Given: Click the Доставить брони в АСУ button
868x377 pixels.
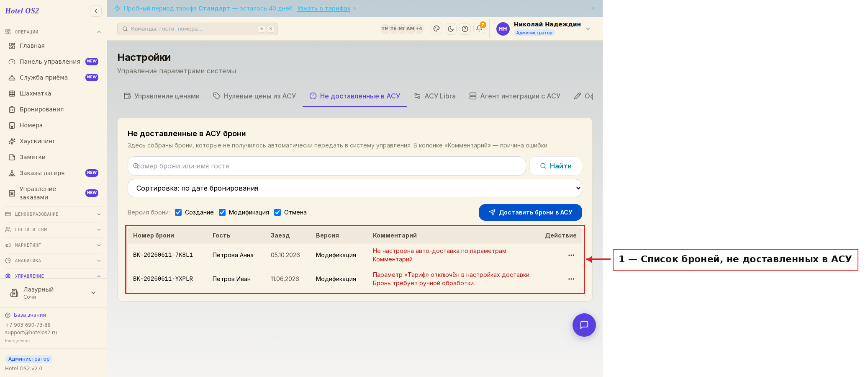Looking at the screenshot, I should (530, 212).
